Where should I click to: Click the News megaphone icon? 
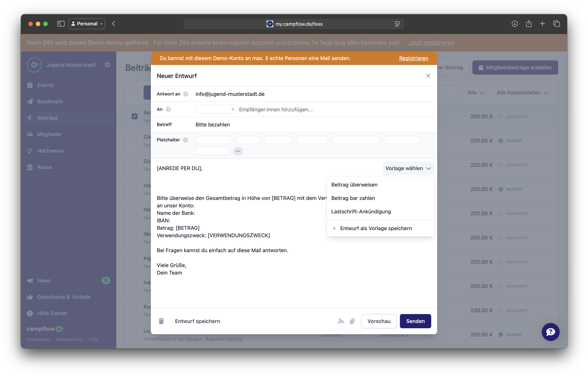point(30,281)
